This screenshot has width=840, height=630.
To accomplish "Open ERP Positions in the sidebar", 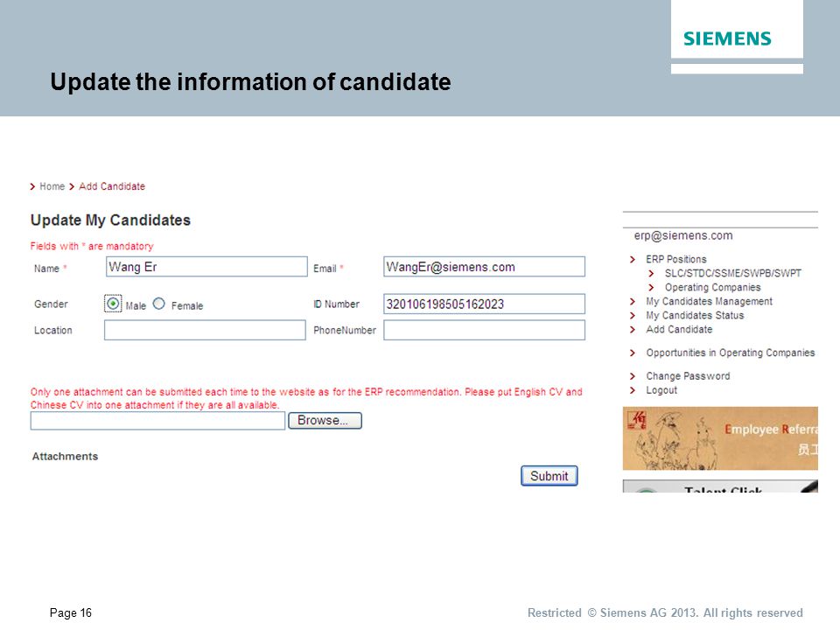I will pos(676,259).
